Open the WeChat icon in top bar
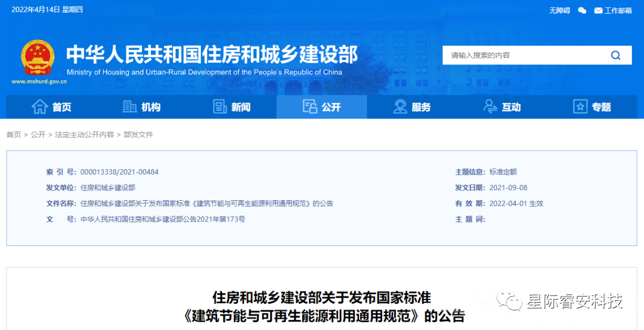 (582, 11)
